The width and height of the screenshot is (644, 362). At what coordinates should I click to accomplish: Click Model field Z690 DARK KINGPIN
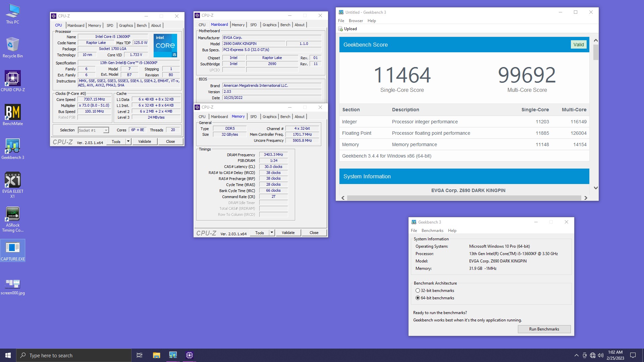click(x=254, y=44)
